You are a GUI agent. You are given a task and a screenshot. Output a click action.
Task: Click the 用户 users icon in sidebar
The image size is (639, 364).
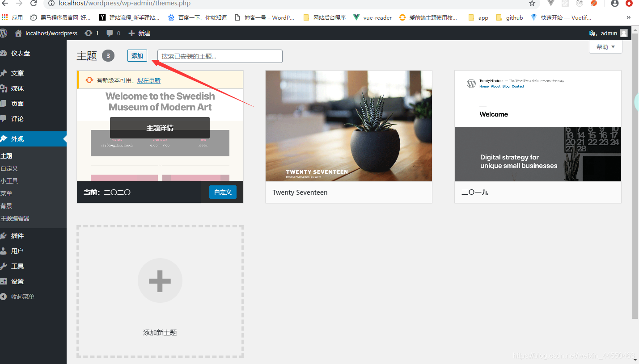pos(4,251)
